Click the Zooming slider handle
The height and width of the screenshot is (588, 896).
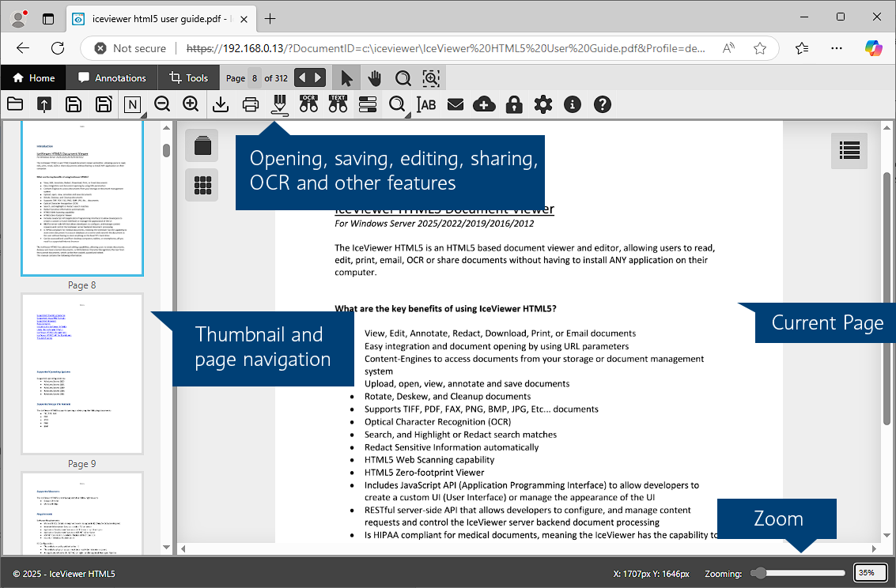tap(759, 572)
